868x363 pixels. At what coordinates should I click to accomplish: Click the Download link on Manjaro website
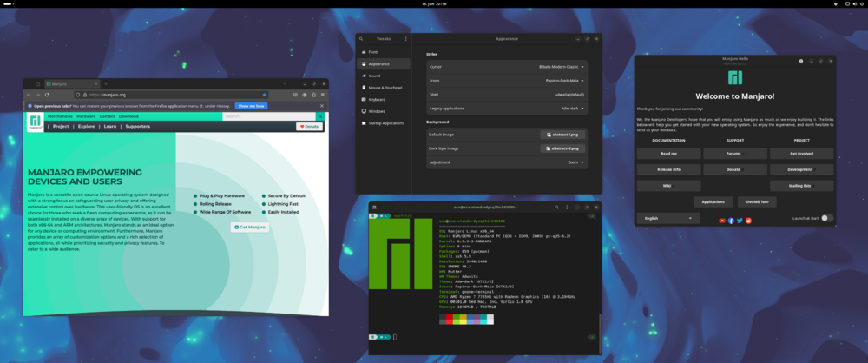128,116
